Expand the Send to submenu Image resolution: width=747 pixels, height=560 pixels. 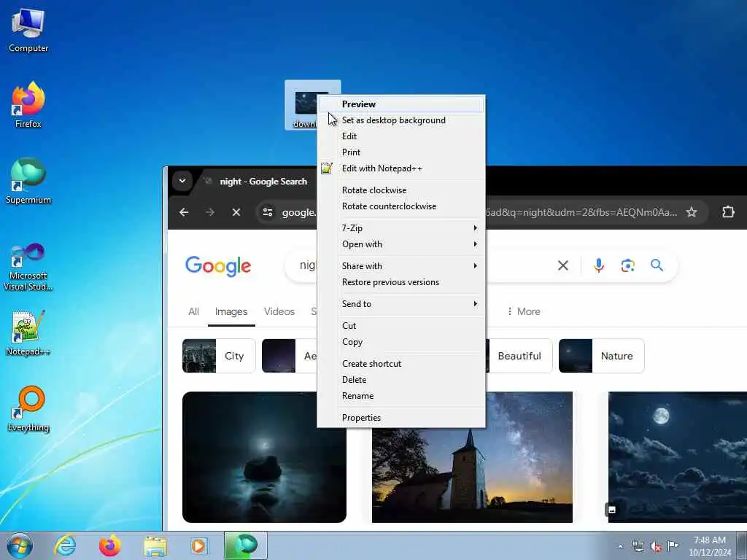[x=402, y=304]
